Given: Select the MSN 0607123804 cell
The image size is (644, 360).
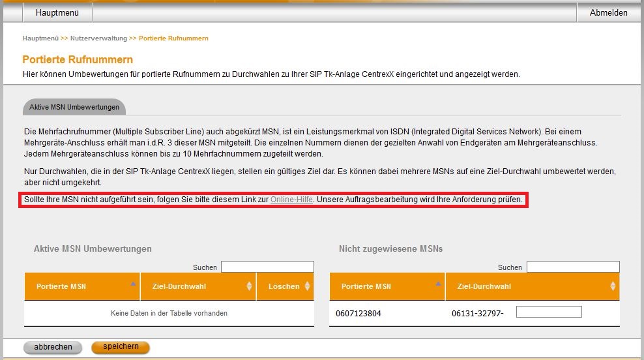Looking at the screenshot, I should [x=359, y=314].
